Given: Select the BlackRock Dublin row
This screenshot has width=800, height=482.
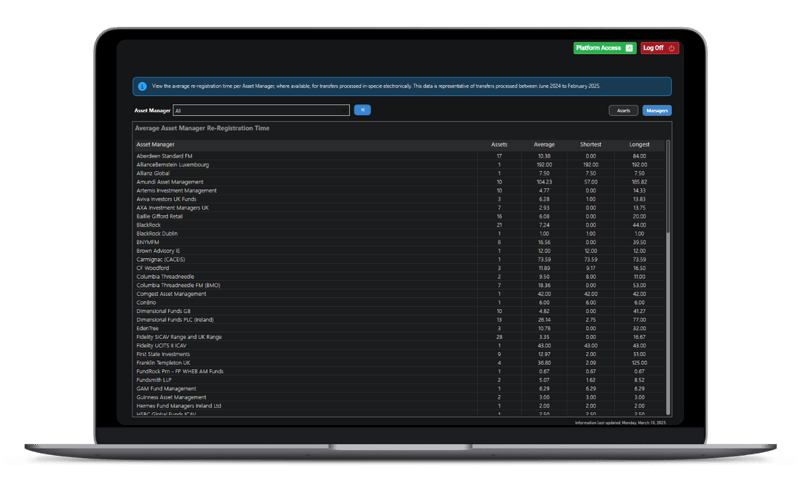Looking at the screenshot, I should (x=400, y=234).
